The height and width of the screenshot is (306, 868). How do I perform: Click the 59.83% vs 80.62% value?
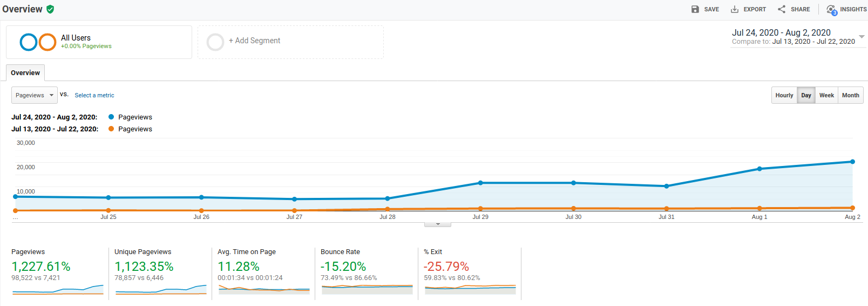click(x=452, y=278)
